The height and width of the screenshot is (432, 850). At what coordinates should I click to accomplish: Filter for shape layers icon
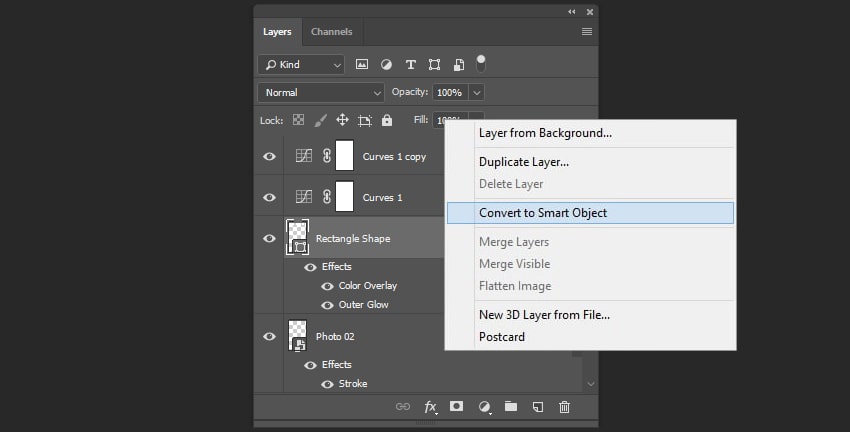[x=434, y=65]
